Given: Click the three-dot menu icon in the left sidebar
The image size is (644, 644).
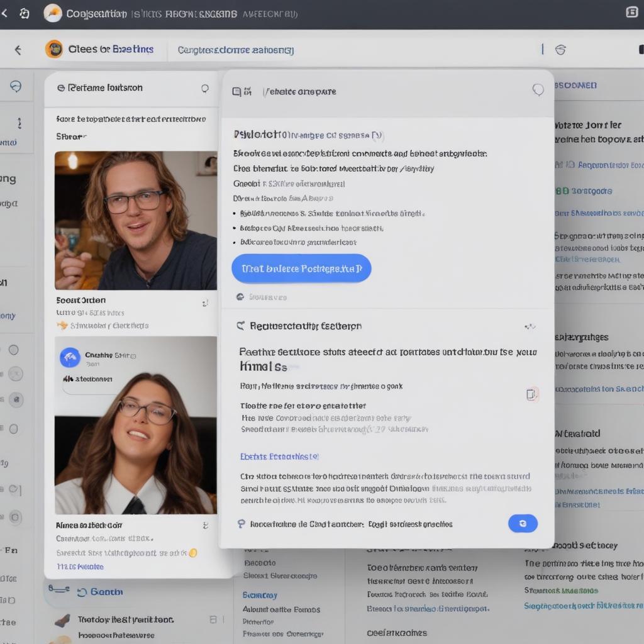Looking at the screenshot, I should (19, 123).
